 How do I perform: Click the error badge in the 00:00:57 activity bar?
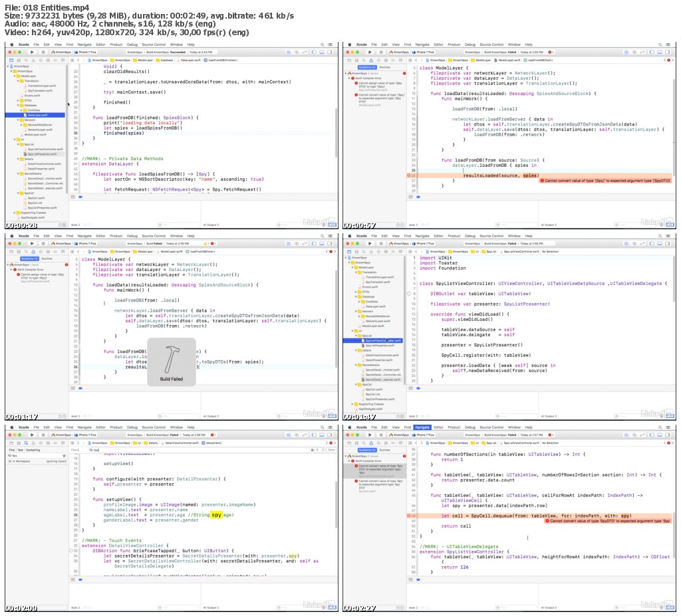coord(551,52)
